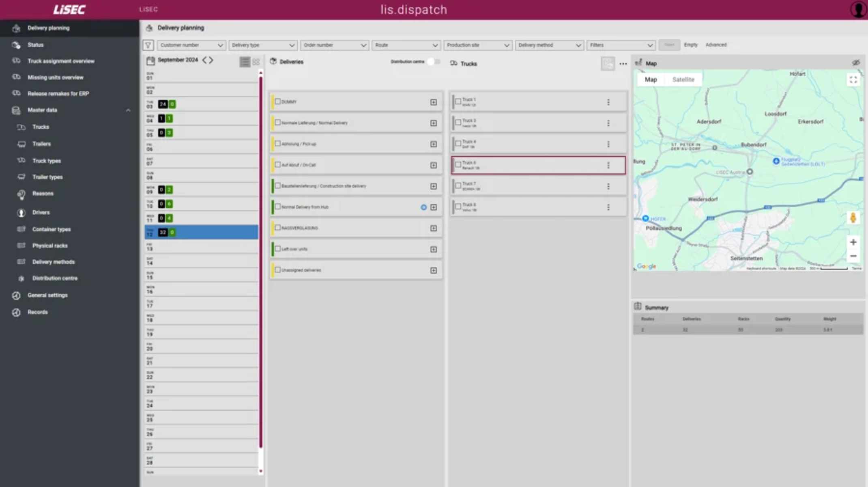The width and height of the screenshot is (868, 487).
Task: Open Trucks panel three-dot horizontal menu
Action: point(623,64)
